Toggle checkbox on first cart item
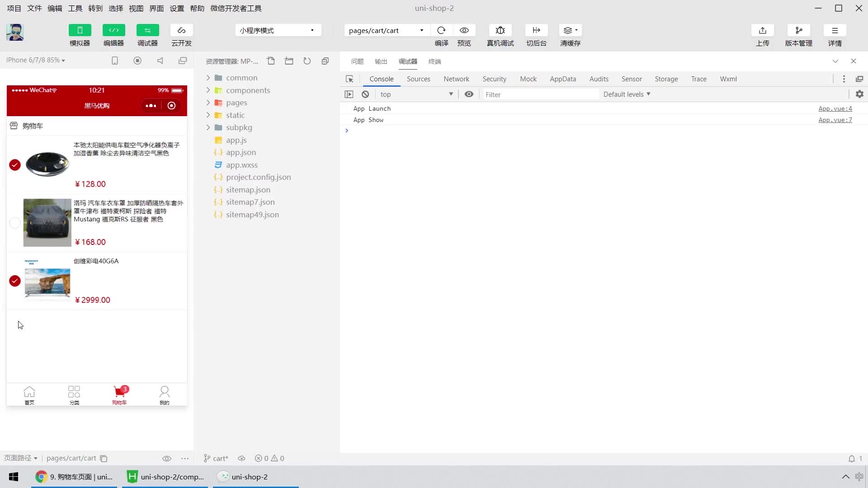 coord(15,164)
